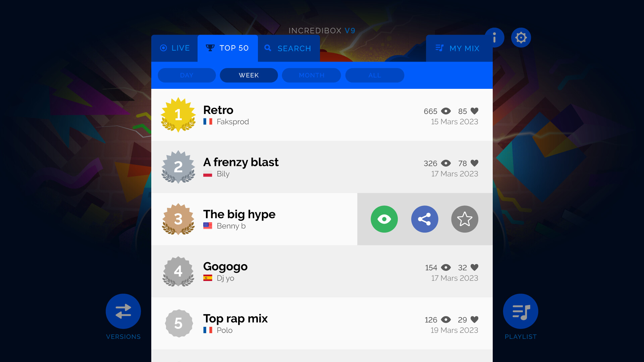Click the Playlist music queue icon

tap(521, 312)
